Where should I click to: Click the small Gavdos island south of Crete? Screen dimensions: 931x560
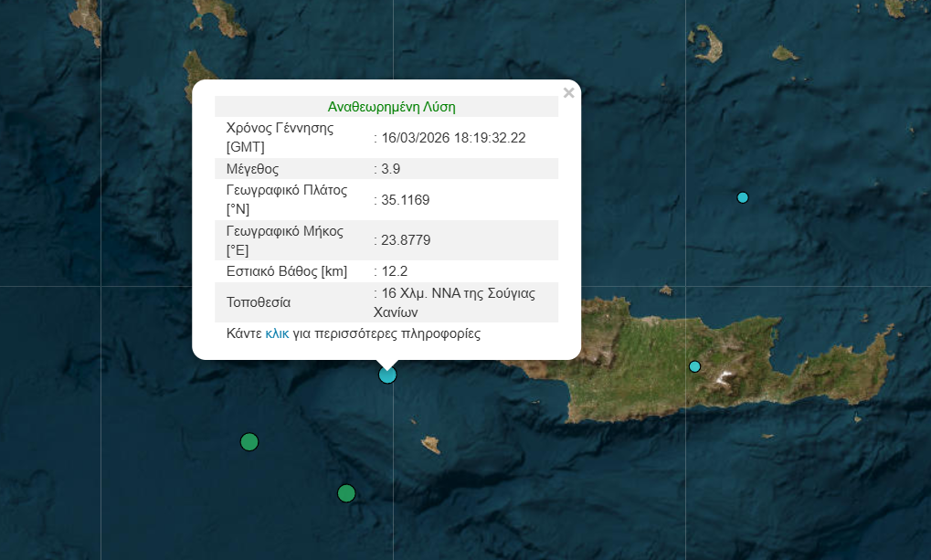click(430, 444)
